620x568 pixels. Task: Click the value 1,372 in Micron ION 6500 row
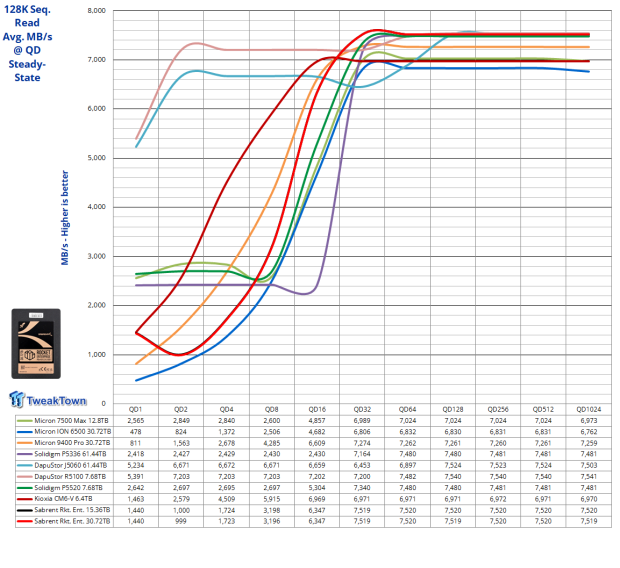click(226, 432)
